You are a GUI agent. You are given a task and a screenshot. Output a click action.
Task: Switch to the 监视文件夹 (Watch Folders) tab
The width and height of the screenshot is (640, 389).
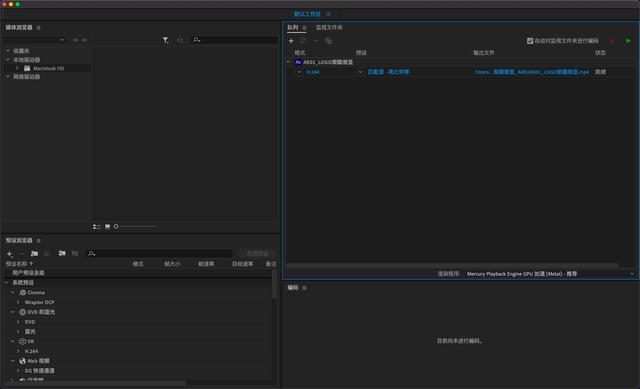329,27
